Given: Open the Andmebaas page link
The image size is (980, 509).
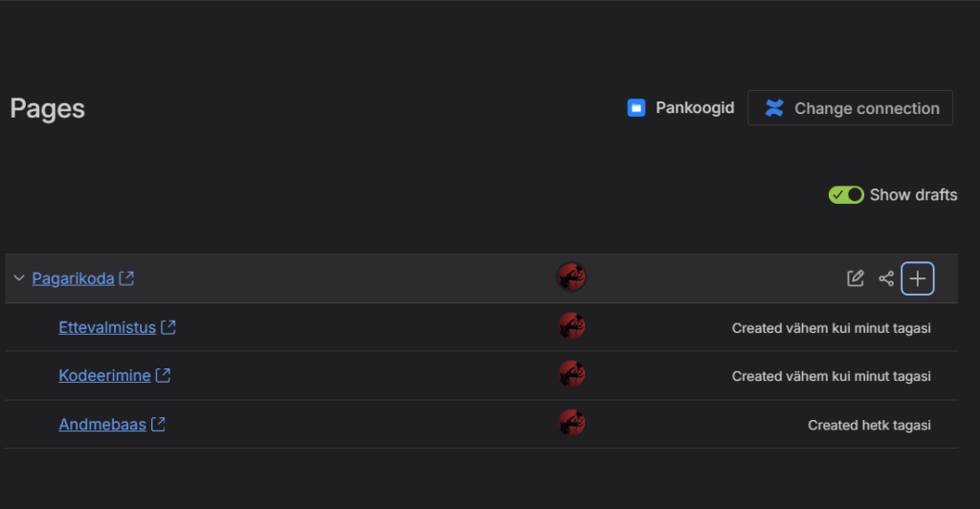Looking at the screenshot, I should coord(102,424).
